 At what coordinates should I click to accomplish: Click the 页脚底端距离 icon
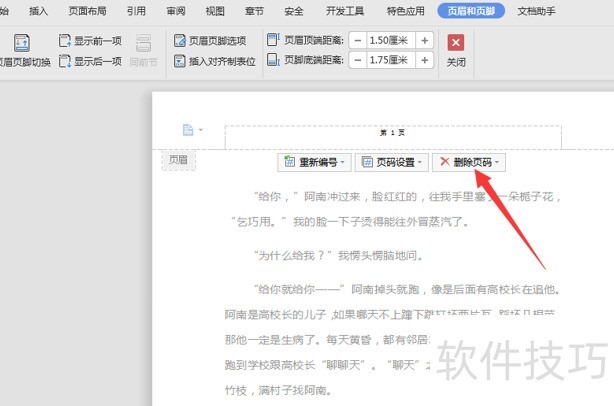coord(273,60)
